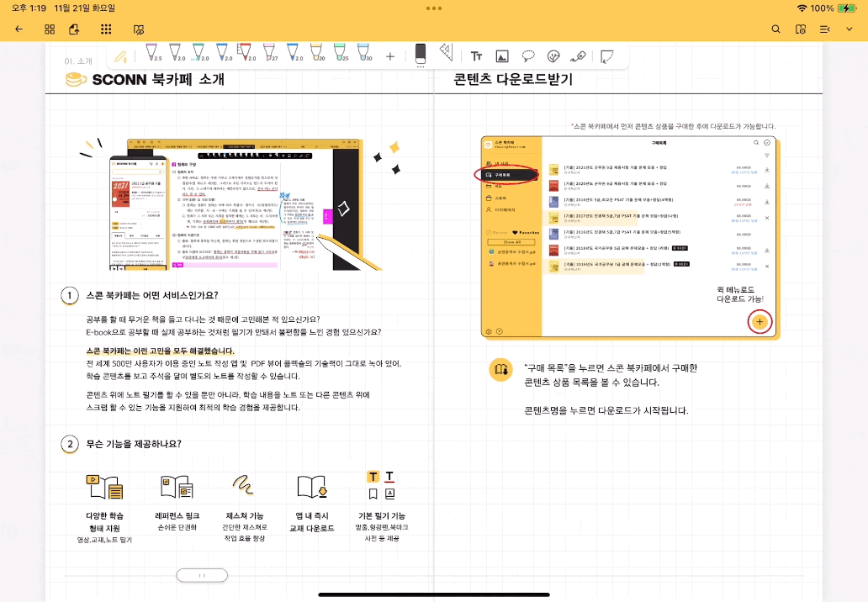This screenshot has width=868, height=602.
Task: Tap the popup note handle at page bottom
Action: point(202,575)
